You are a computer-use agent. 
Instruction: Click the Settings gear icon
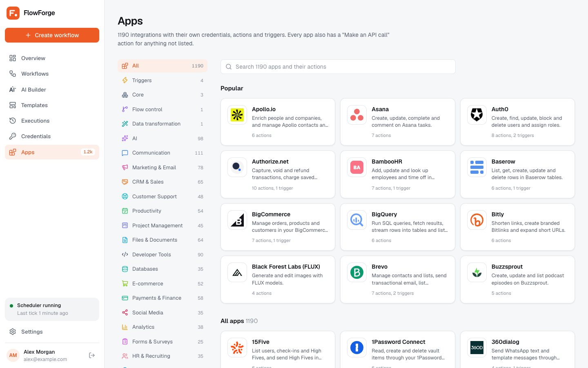pyautogui.click(x=13, y=332)
